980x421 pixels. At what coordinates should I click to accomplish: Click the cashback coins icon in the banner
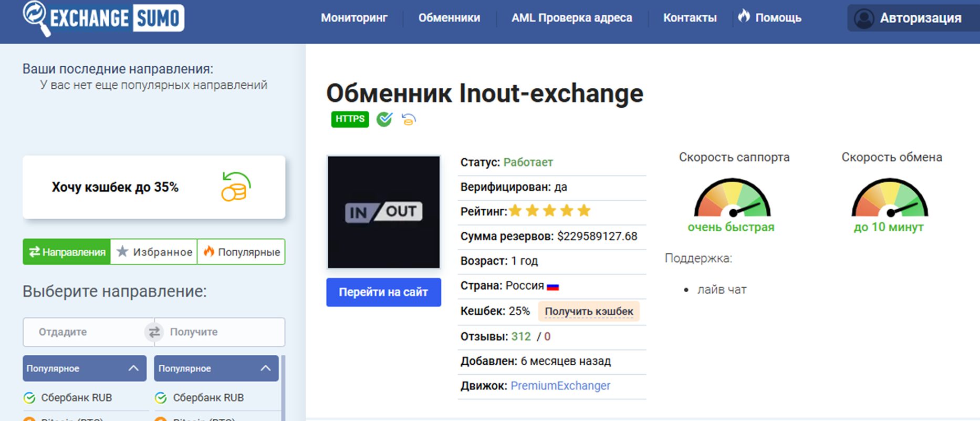pyautogui.click(x=235, y=187)
